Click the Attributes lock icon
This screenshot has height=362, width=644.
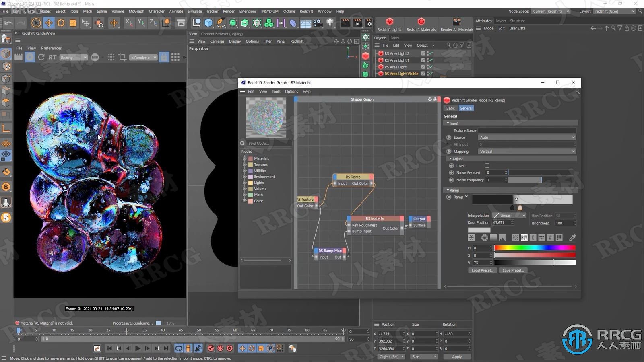tap(627, 28)
